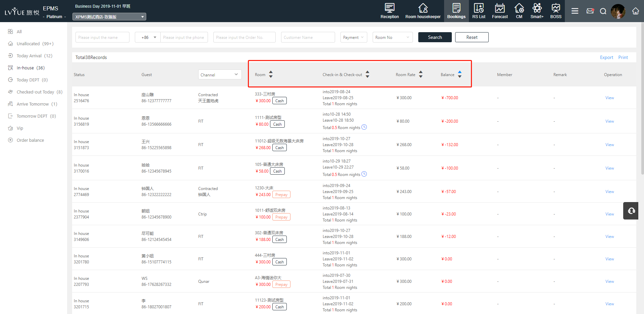View order 2774469 details

pyautogui.click(x=609, y=192)
